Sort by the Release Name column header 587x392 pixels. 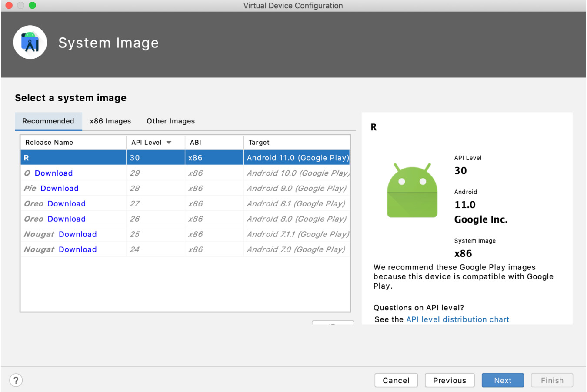[x=49, y=142]
